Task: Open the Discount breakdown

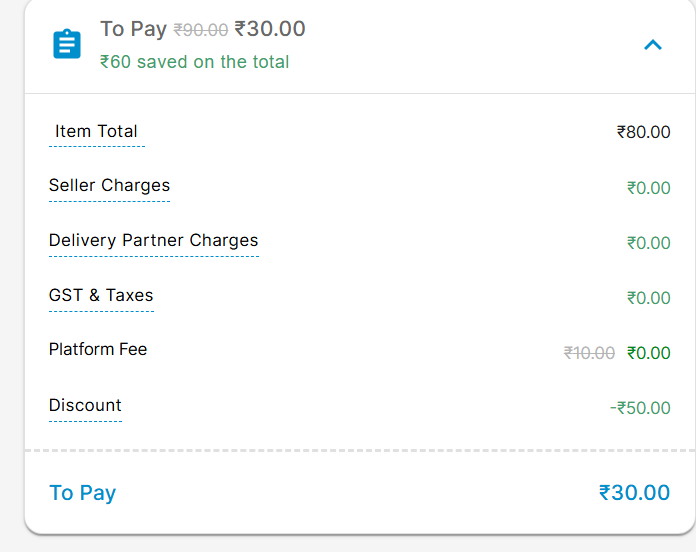Action: click(85, 406)
